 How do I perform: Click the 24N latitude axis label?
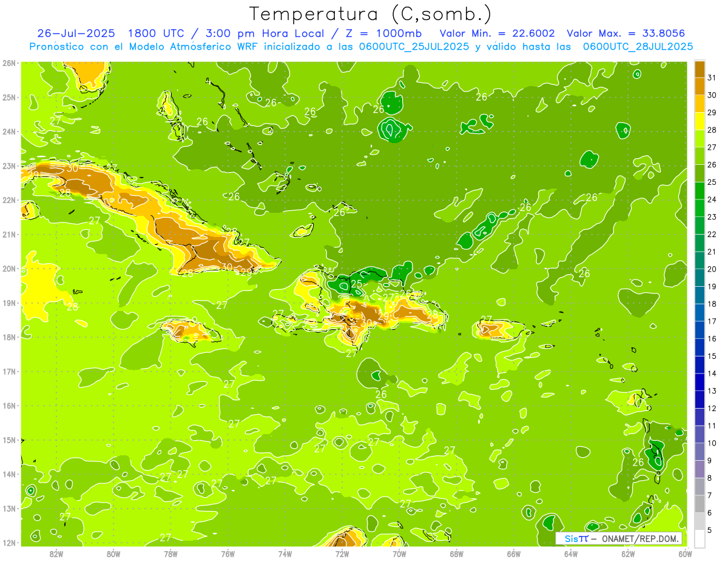9,132
